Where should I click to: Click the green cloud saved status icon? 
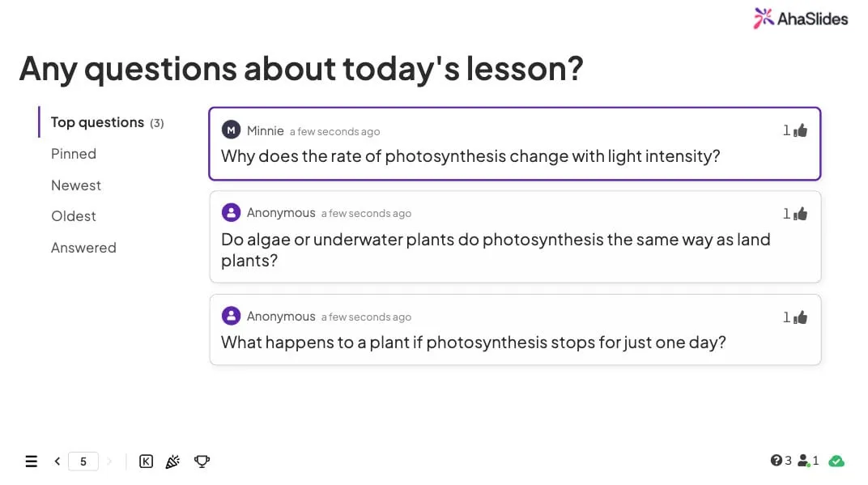pyautogui.click(x=836, y=462)
